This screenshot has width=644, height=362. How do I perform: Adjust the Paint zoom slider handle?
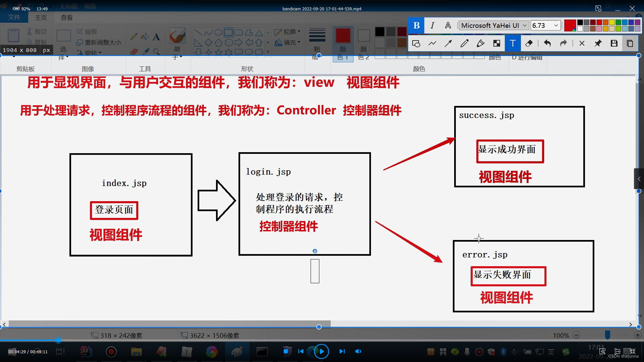(x=607, y=335)
